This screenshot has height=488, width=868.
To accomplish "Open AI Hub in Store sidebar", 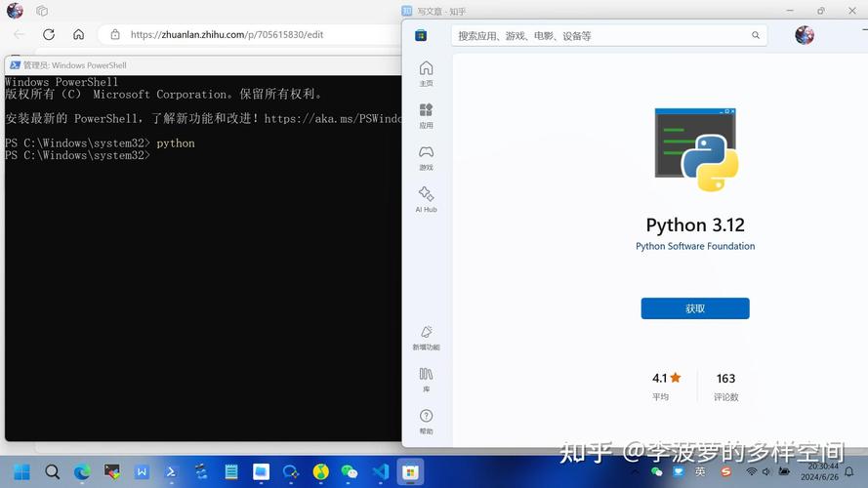I will click(x=426, y=200).
